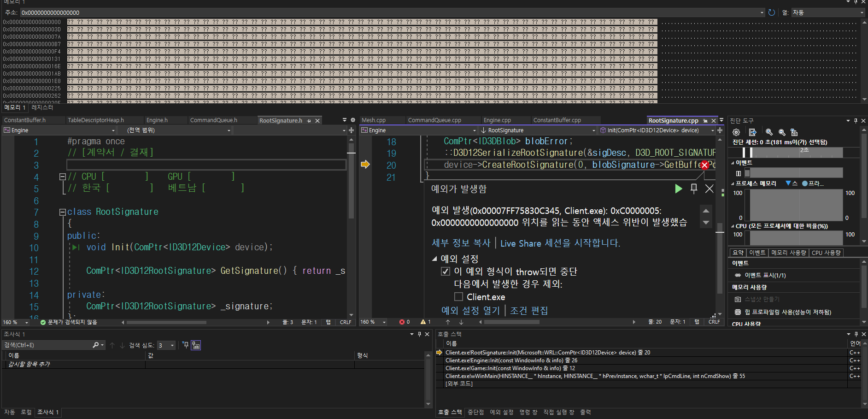Enable heap profiling option
This screenshot has height=419, width=868.
point(788,312)
